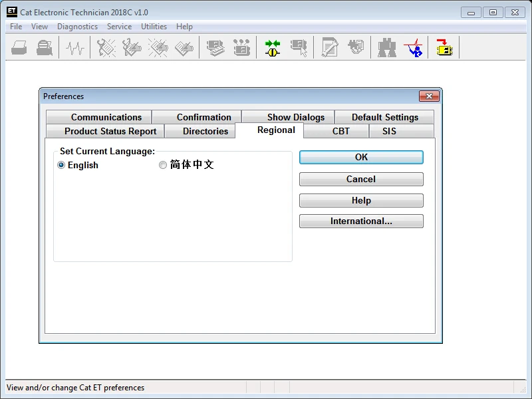
Task: Open the File menu
Action: tap(16, 27)
